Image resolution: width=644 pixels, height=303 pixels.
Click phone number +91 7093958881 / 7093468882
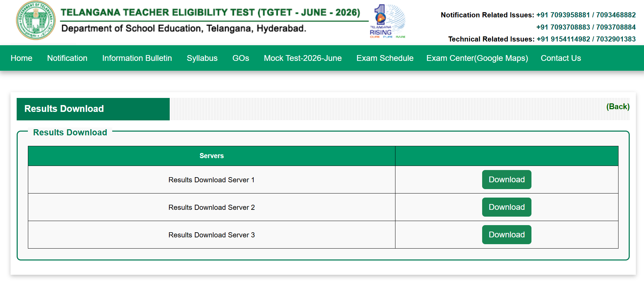coord(586,15)
